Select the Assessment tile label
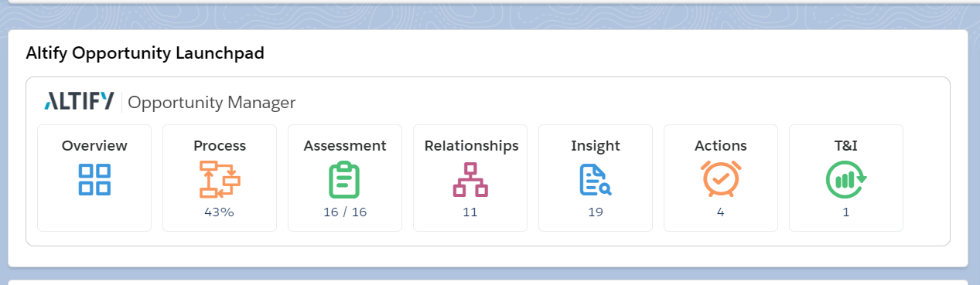The image size is (980, 285). pyautogui.click(x=345, y=145)
